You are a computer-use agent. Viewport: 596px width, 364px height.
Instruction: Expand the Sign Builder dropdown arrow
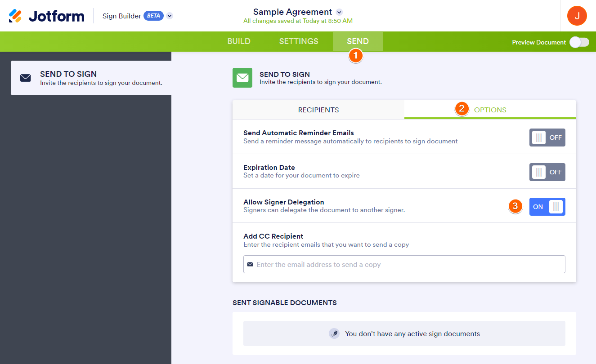pyautogui.click(x=170, y=16)
